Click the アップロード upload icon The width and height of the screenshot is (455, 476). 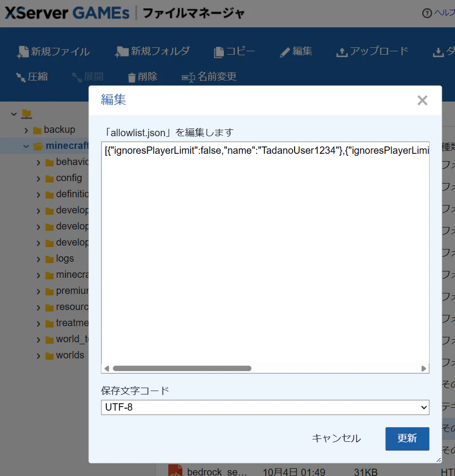[342, 52]
